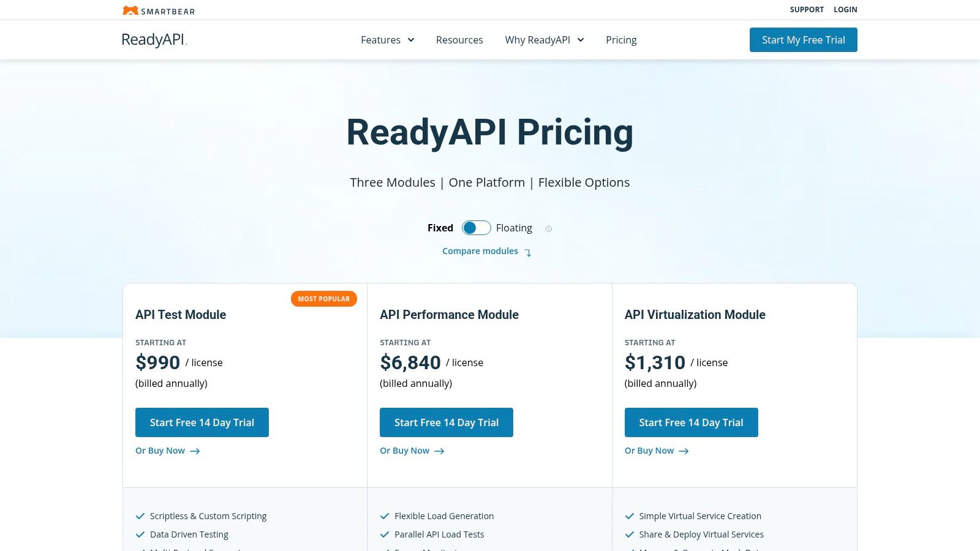Go to the Resources page
Screen dimensions: 980x551
pyautogui.click(x=459, y=40)
